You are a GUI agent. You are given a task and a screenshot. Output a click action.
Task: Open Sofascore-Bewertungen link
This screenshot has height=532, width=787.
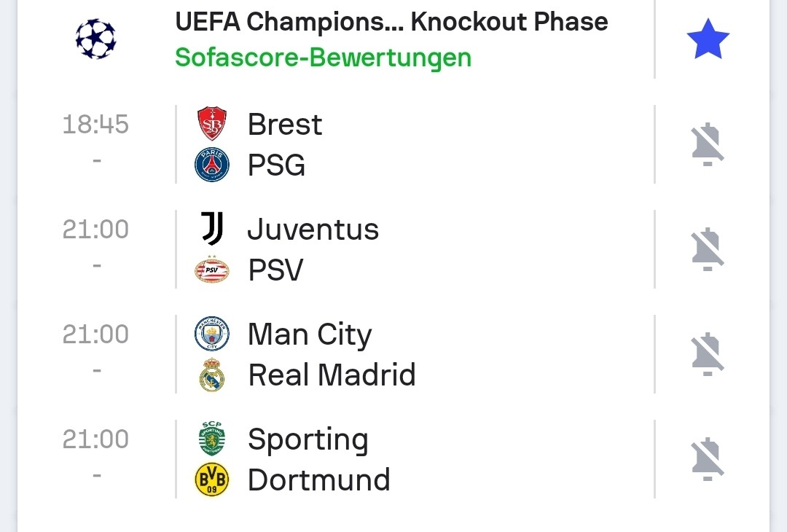click(x=323, y=57)
